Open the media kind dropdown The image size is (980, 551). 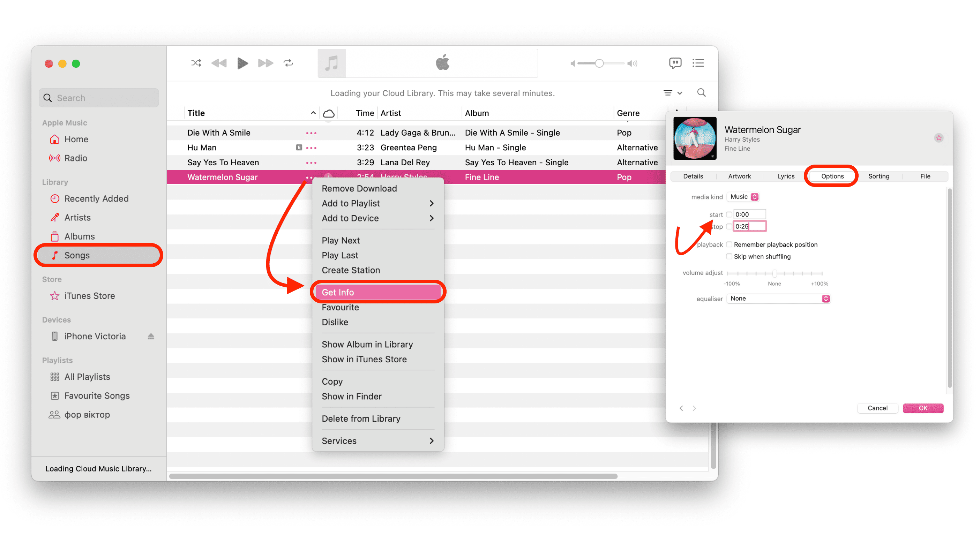743,197
